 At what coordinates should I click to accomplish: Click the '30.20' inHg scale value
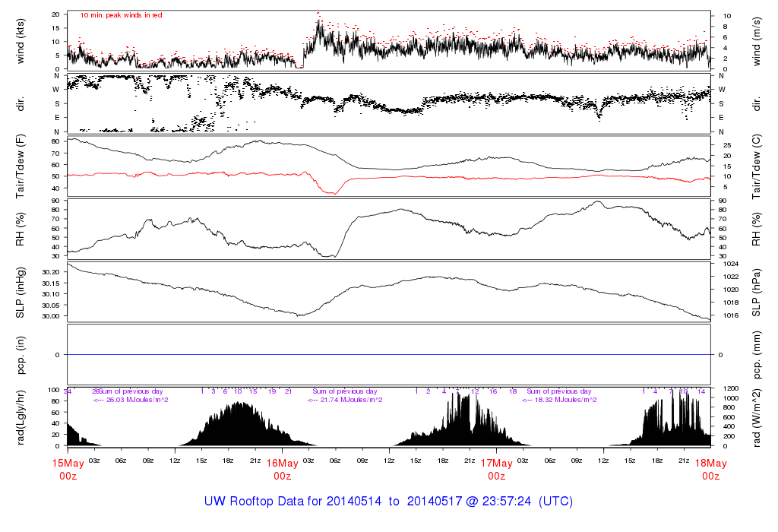tap(51, 272)
